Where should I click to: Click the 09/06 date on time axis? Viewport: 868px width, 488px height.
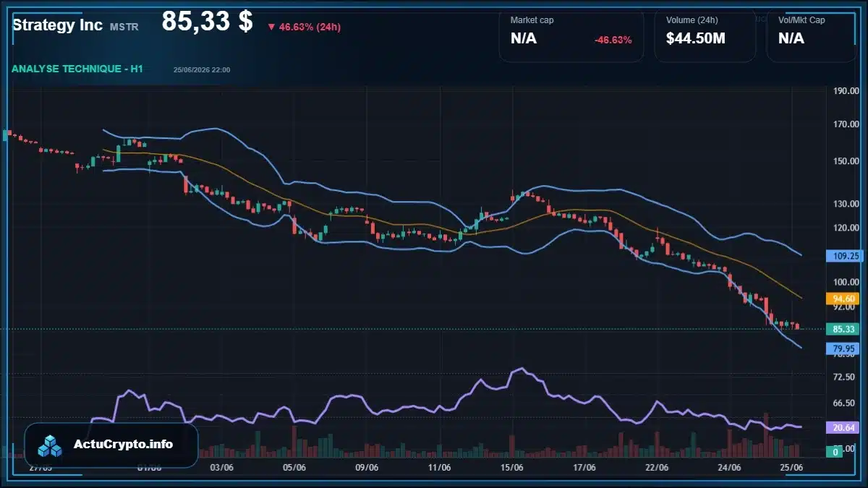pos(367,468)
